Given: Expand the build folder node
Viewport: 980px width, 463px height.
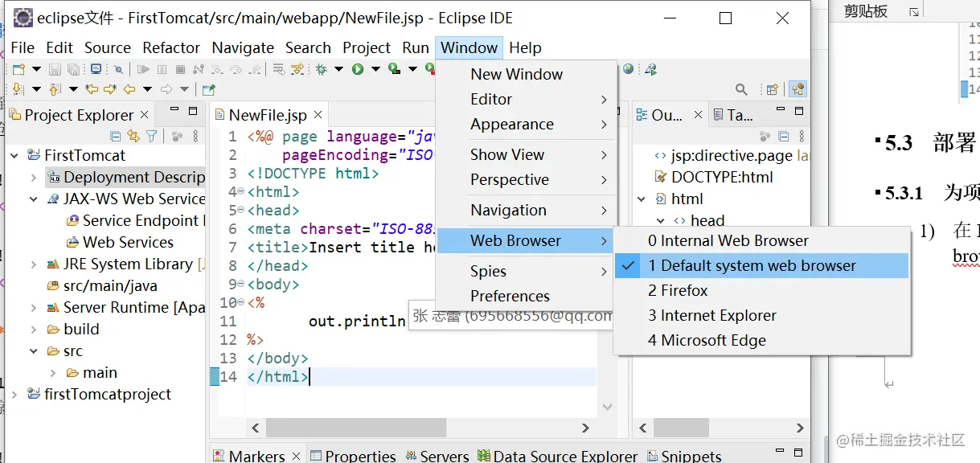Looking at the screenshot, I should 34,329.
